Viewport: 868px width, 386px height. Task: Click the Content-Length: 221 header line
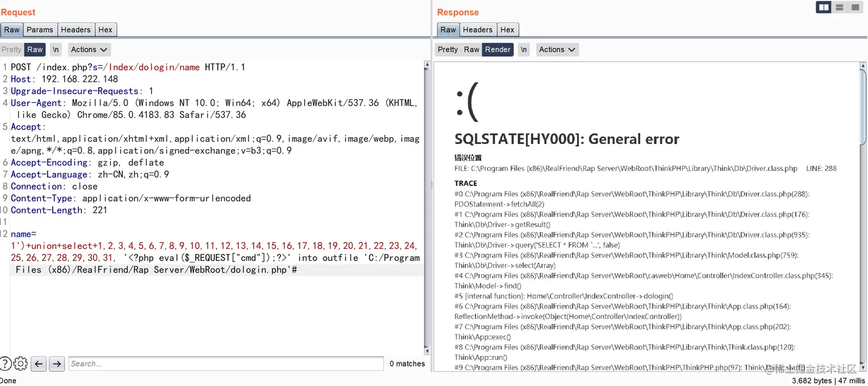[59, 210]
